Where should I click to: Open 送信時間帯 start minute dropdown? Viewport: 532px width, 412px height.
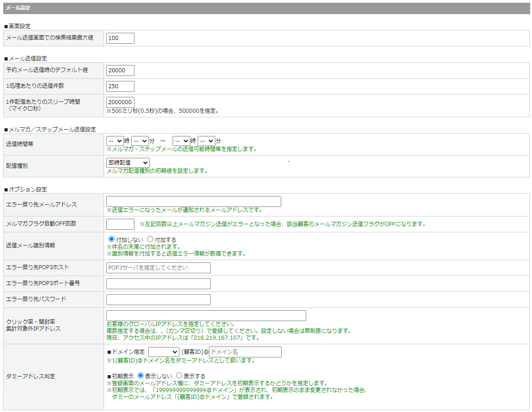pyautogui.click(x=140, y=141)
